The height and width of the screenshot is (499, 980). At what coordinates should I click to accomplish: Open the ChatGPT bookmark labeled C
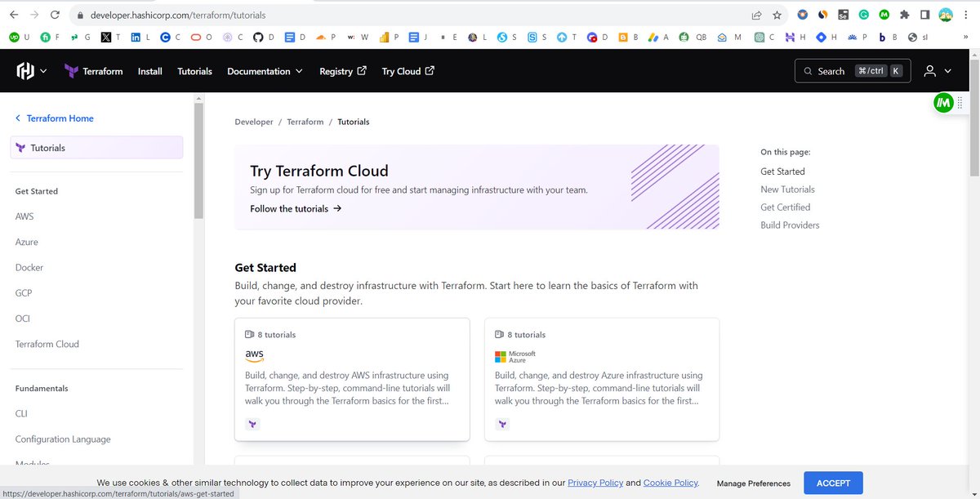coord(764,37)
